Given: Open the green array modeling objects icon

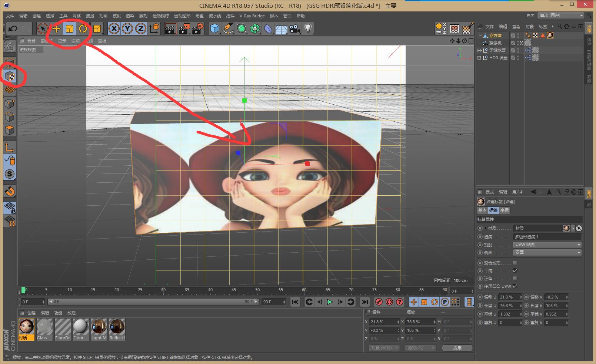Looking at the screenshot, I should click(x=255, y=28).
